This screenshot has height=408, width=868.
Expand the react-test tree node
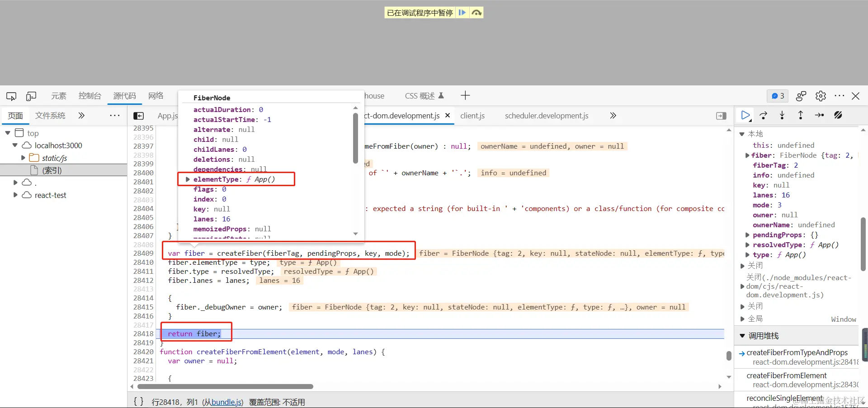click(x=15, y=195)
